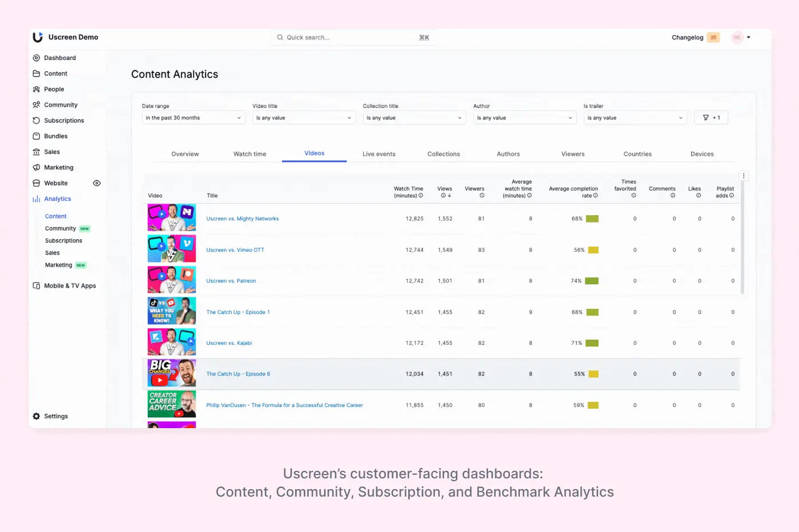Open the Author filter dropdown
The height and width of the screenshot is (532, 799).
click(x=524, y=118)
